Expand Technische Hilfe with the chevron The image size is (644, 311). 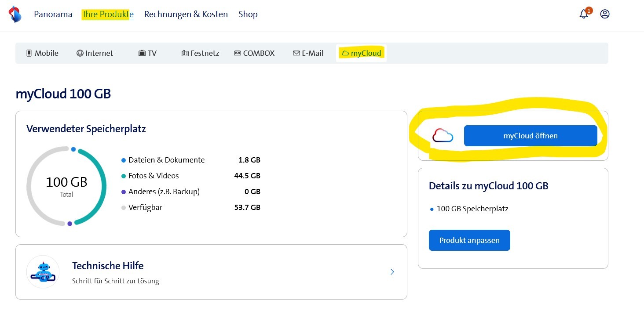(392, 271)
